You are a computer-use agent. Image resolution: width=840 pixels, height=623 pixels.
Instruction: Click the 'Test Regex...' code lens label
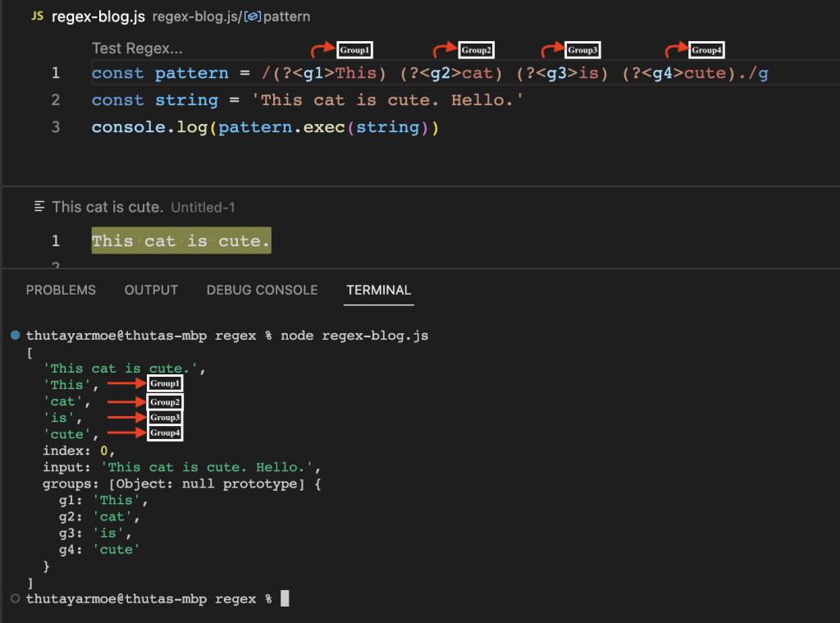pyautogui.click(x=136, y=48)
